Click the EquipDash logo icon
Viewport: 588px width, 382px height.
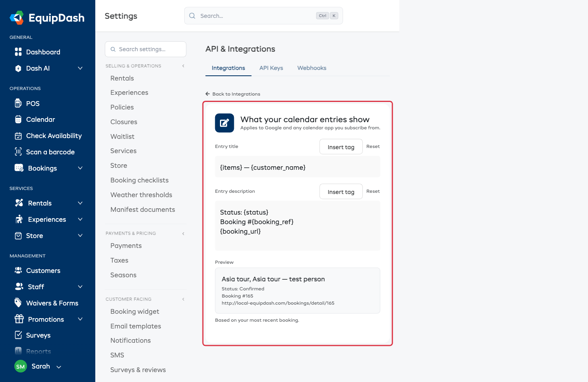click(17, 18)
